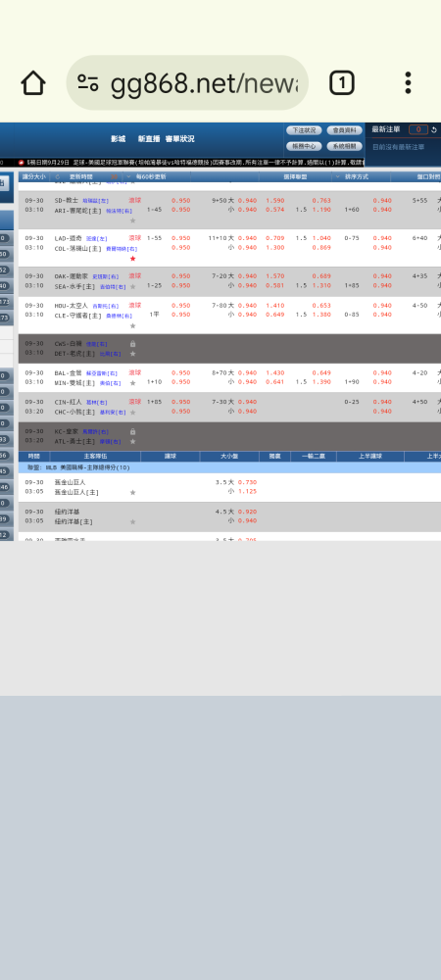Click the 最新注單 count box showing 0

[x=418, y=130]
